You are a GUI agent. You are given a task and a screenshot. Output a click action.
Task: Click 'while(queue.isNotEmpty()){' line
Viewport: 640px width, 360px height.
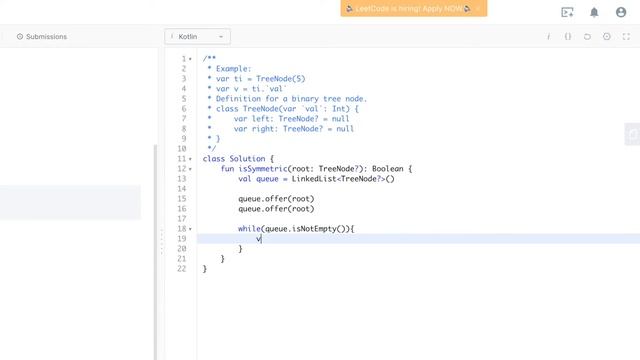(x=296, y=229)
